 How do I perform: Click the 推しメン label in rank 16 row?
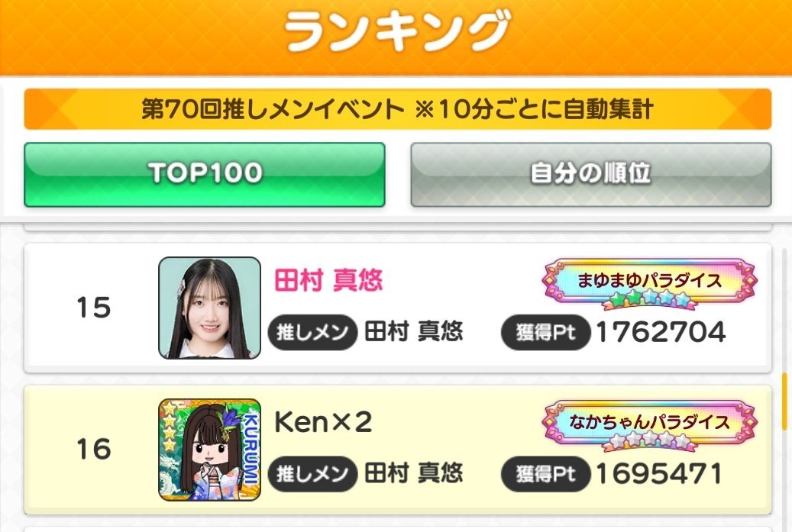[312, 474]
